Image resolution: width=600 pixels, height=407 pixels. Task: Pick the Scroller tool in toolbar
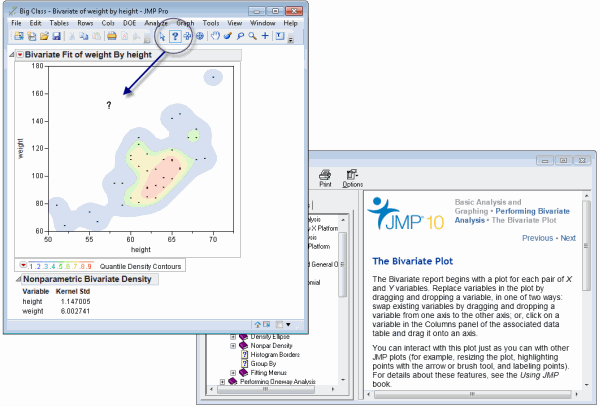click(200, 36)
